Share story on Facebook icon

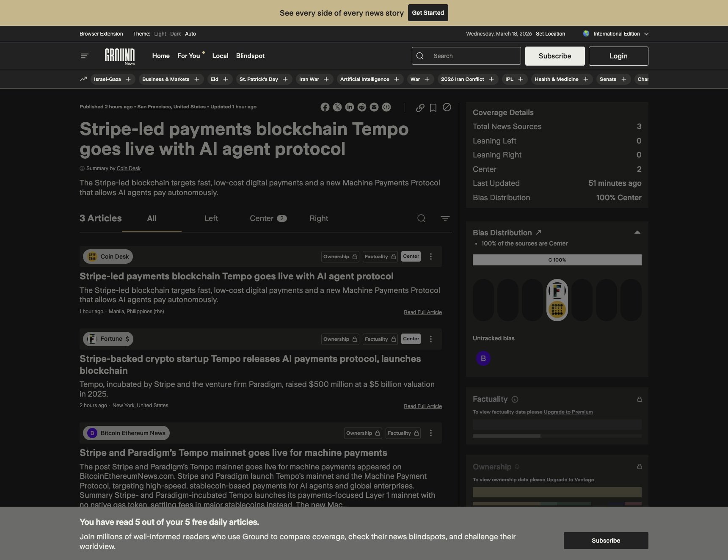[x=325, y=108]
